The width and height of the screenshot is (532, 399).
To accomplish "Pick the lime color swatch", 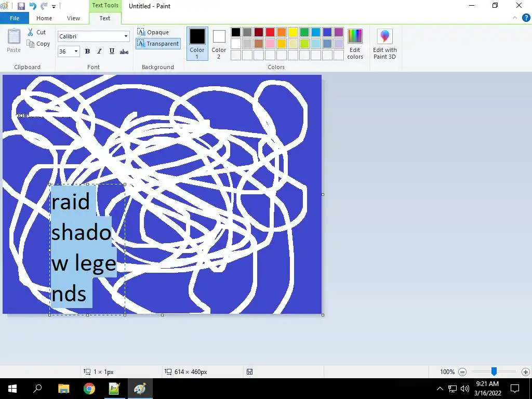I will pos(304,44).
